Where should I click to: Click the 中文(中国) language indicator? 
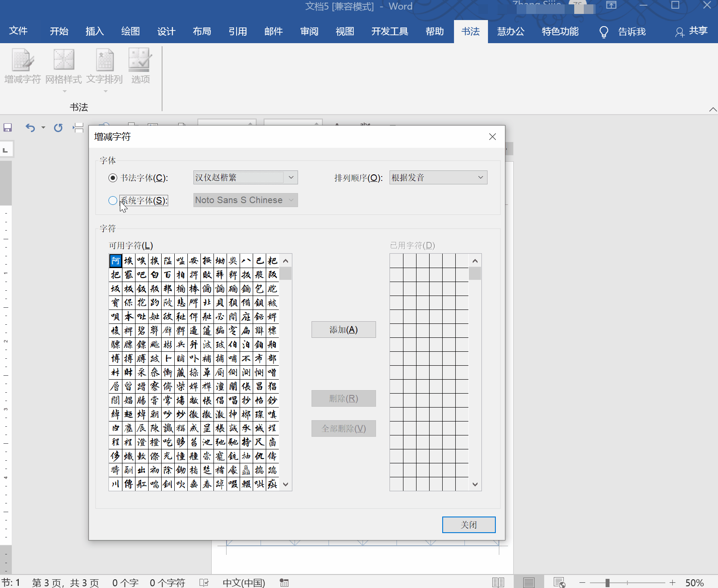(244, 583)
